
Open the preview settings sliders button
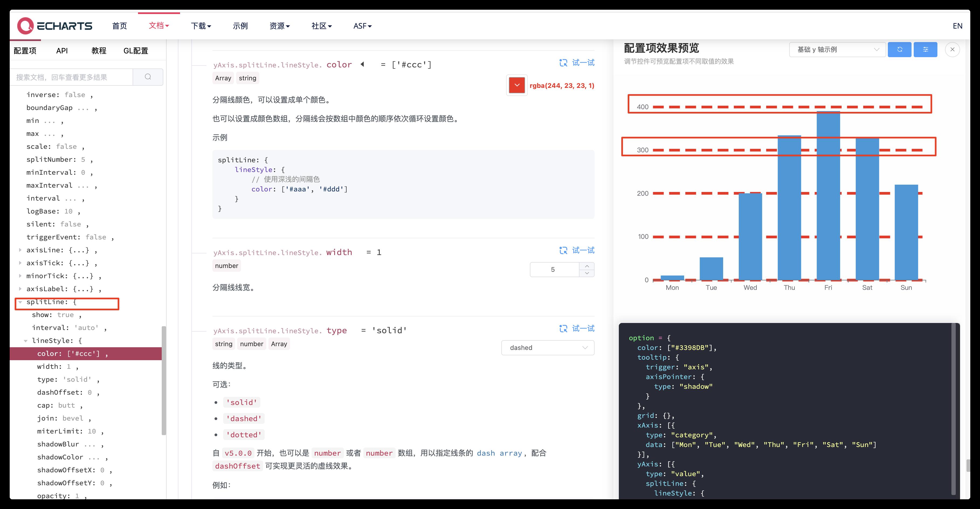tap(925, 49)
